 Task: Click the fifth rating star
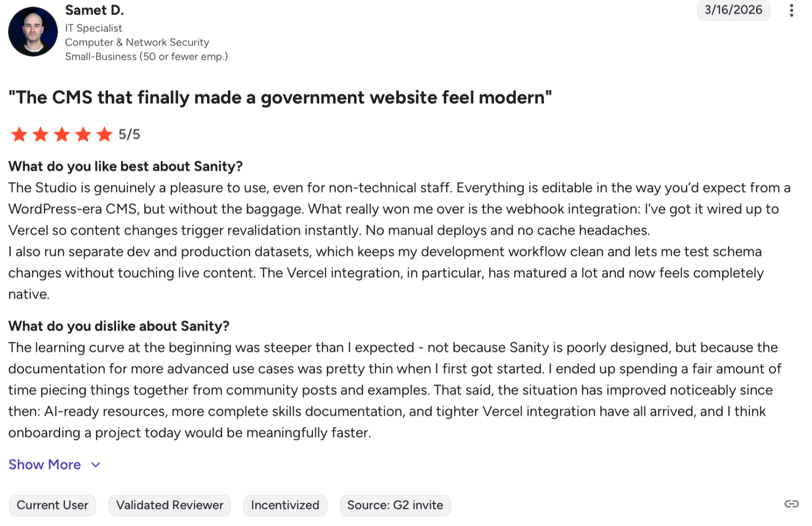pos(104,135)
